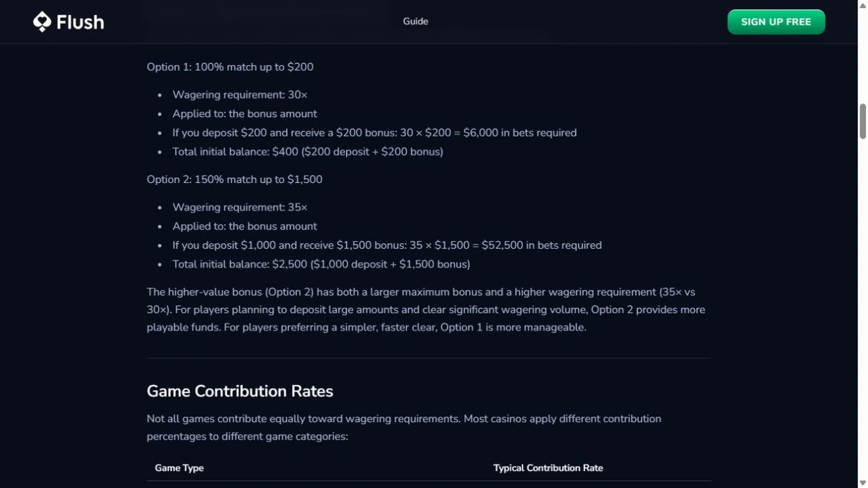Screen dimensions: 868x488
Task: Open the Guide navigation link
Action: pos(416,22)
